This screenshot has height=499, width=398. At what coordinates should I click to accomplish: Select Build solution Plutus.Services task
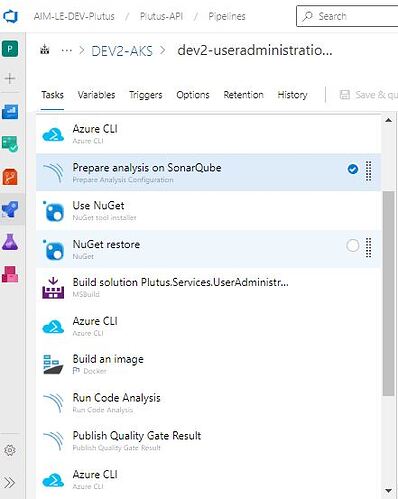[x=208, y=287]
